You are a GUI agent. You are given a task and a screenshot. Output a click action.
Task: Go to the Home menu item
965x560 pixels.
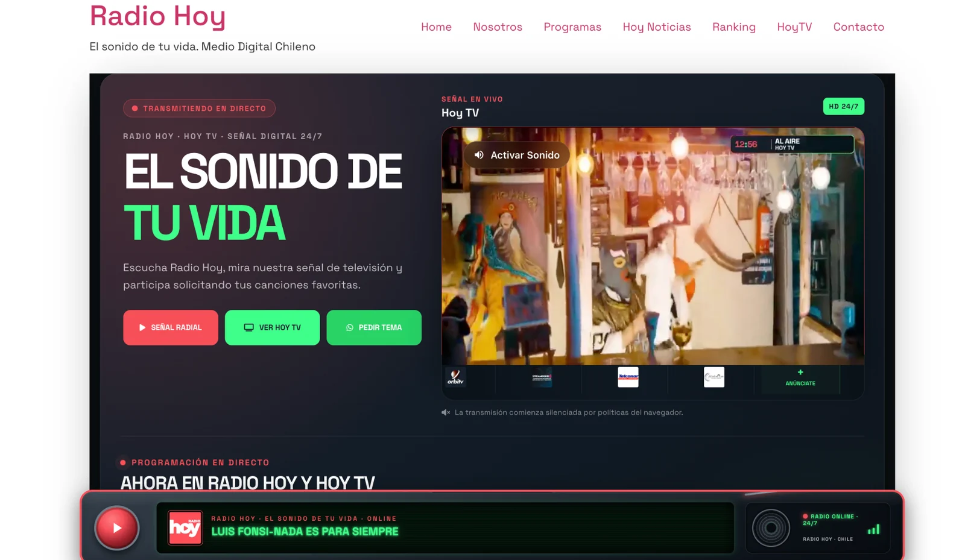click(x=436, y=27)
